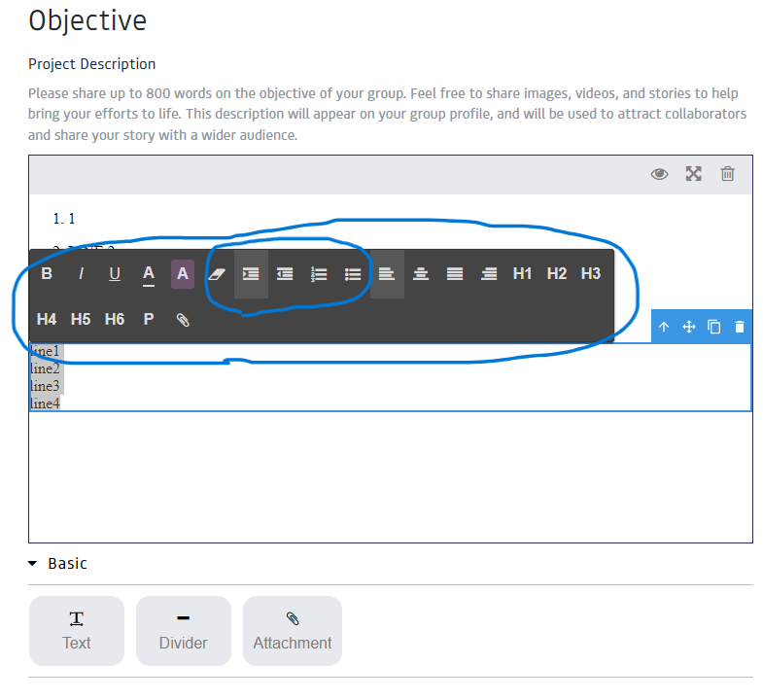Insert a numbered list
Viewport: 763px width, 700px height.
(x=319, y=274)
